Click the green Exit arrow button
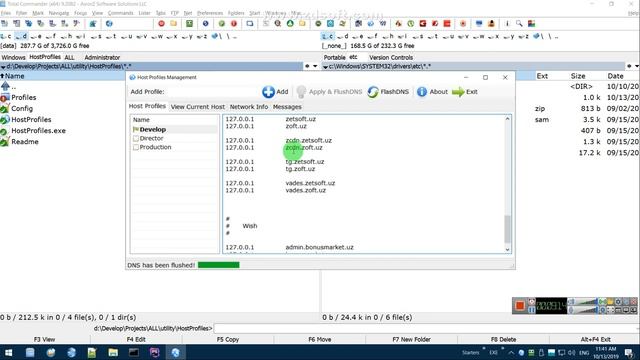This screenshot has width=640, height=360. coord(465,92)
